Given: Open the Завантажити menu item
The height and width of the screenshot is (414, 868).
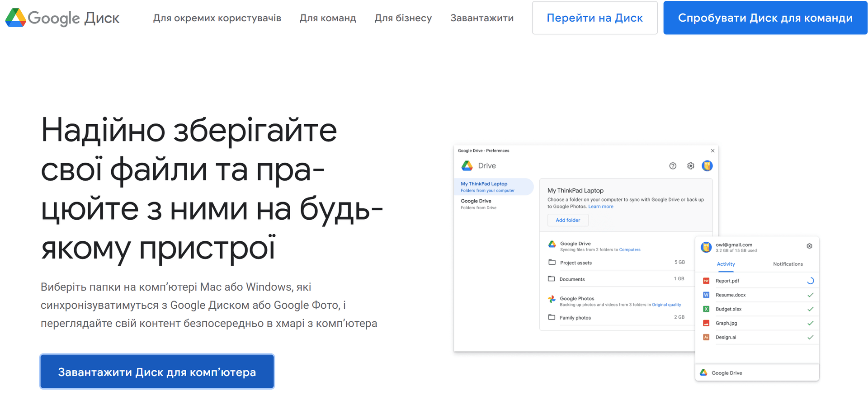Looking at the screenshot, I should coord(482,18).
